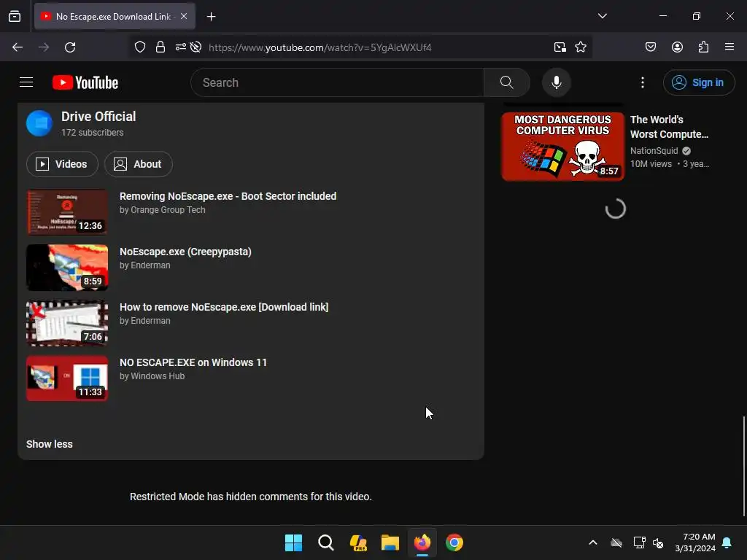Close the No Escape.exe tab
Image resolution: width=747 pixels, height=560 pixels.
(x=184, y=16)
